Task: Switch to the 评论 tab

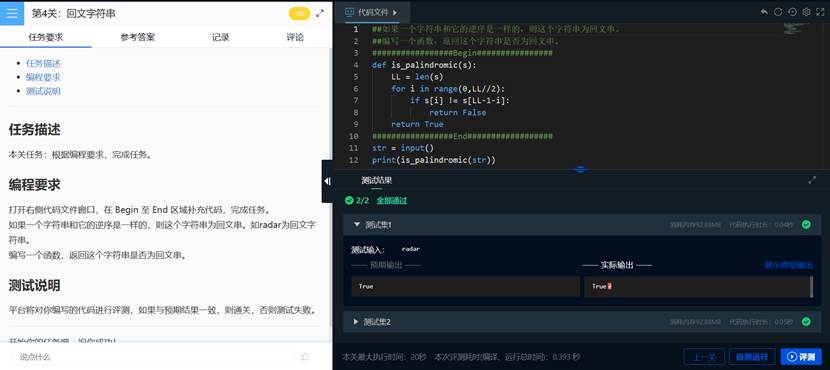Action: pyautogui.click(x=295, y=37)
